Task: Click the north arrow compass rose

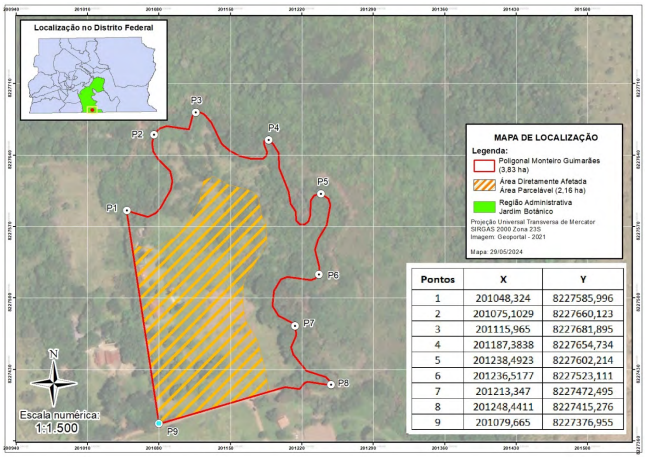Action: (x=54, y=378)
